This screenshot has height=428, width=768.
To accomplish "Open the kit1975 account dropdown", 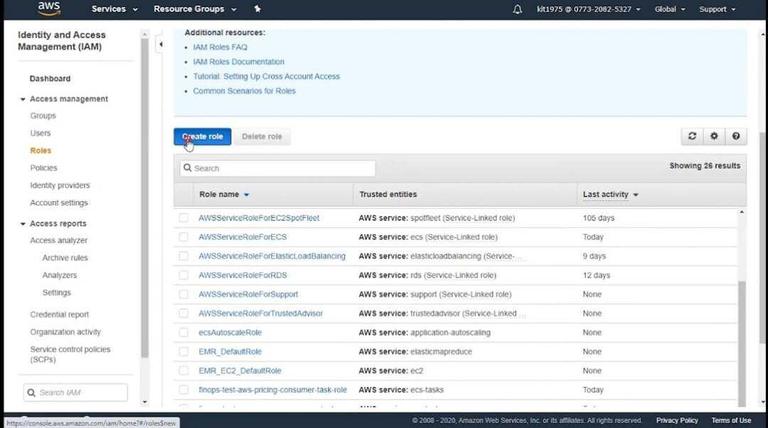I will point(588,9).
